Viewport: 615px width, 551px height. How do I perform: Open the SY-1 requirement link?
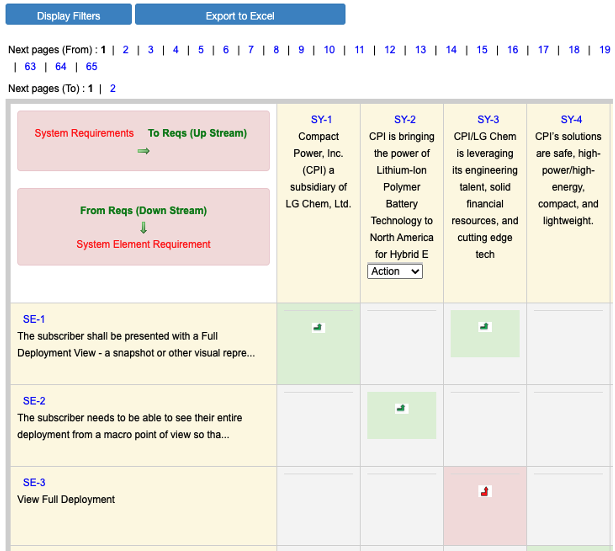pos(321,119)
